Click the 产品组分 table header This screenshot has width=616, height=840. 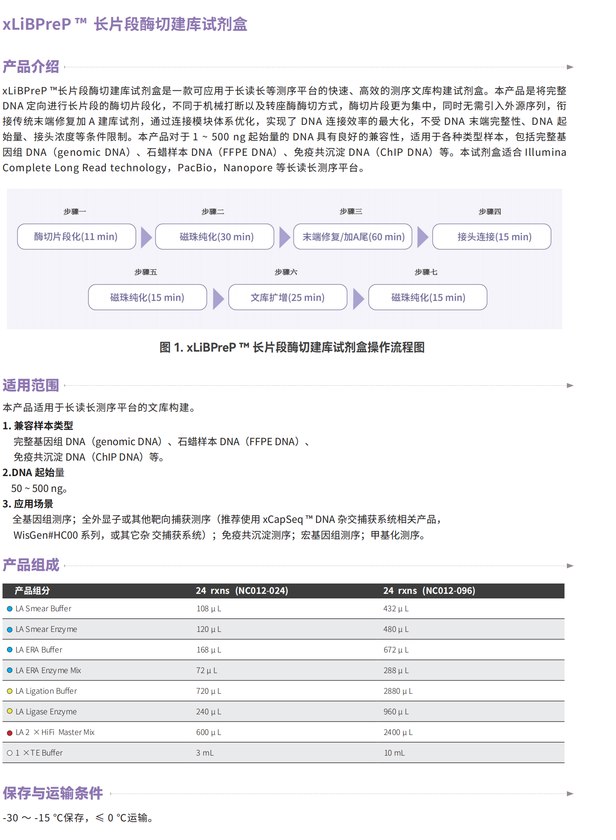32,591
